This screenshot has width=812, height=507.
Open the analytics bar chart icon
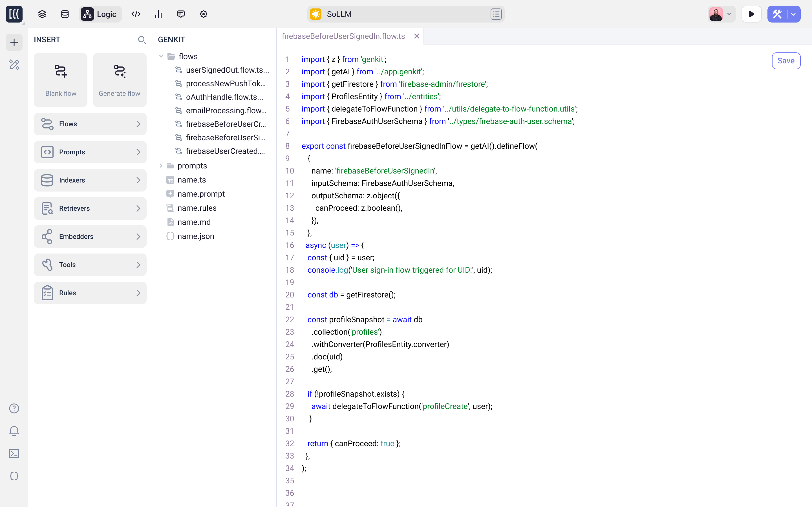click(158, 14)
